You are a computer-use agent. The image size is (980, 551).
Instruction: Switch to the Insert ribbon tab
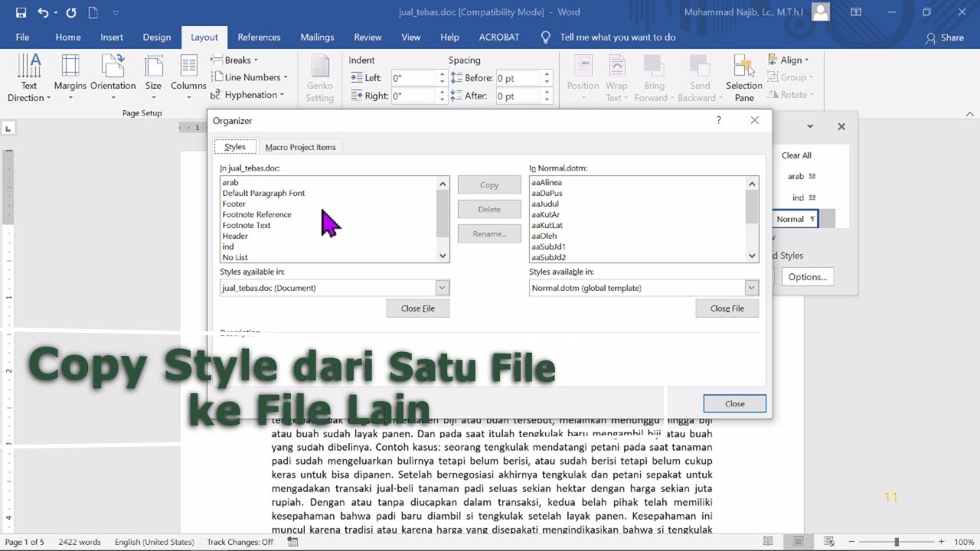(112, 37)
